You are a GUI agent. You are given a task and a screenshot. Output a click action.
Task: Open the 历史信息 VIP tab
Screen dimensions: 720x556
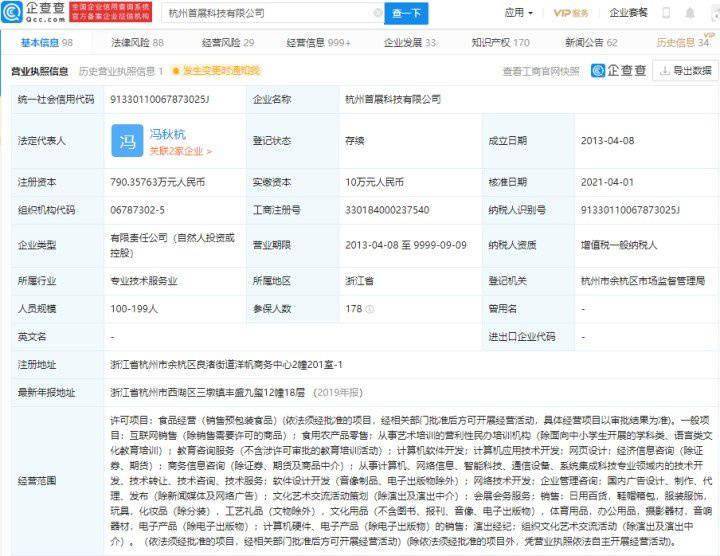point(683,43)
